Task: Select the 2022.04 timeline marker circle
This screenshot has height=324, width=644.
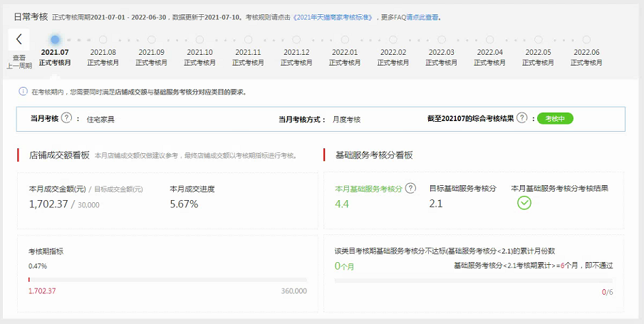Action: 489,39
